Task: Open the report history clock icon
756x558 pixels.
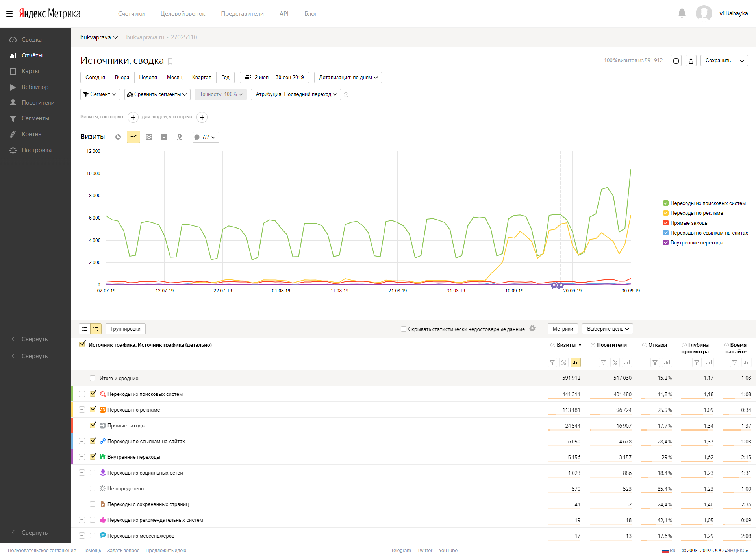Action: [676, 61]
